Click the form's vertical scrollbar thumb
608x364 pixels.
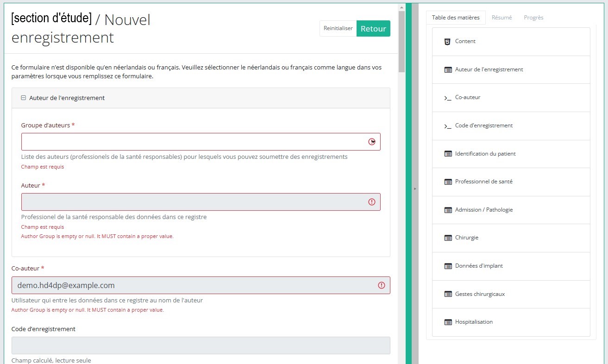click(x=401, y=42)
